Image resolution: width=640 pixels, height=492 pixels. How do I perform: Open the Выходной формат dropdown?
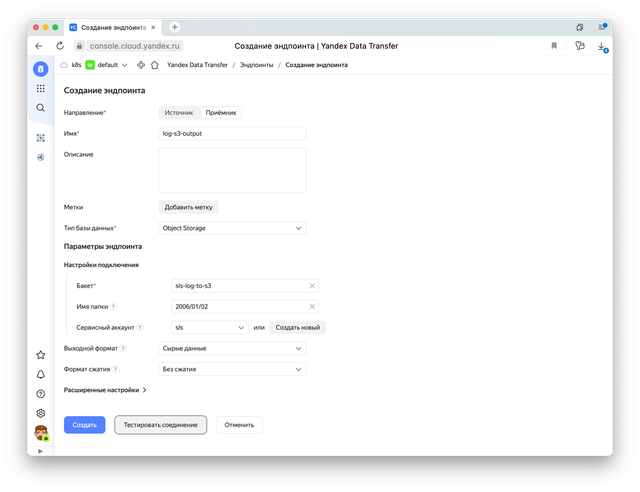click(x=232, y=348)
